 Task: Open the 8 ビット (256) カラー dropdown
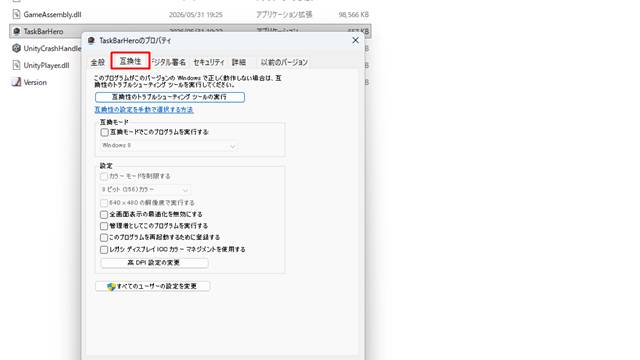click(x=144, y=190)
